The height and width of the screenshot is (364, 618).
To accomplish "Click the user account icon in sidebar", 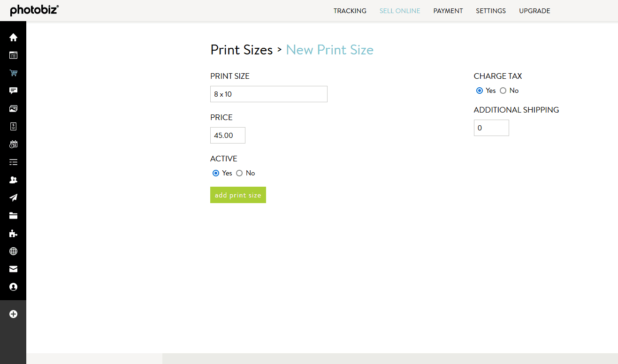I will [13, 287].
